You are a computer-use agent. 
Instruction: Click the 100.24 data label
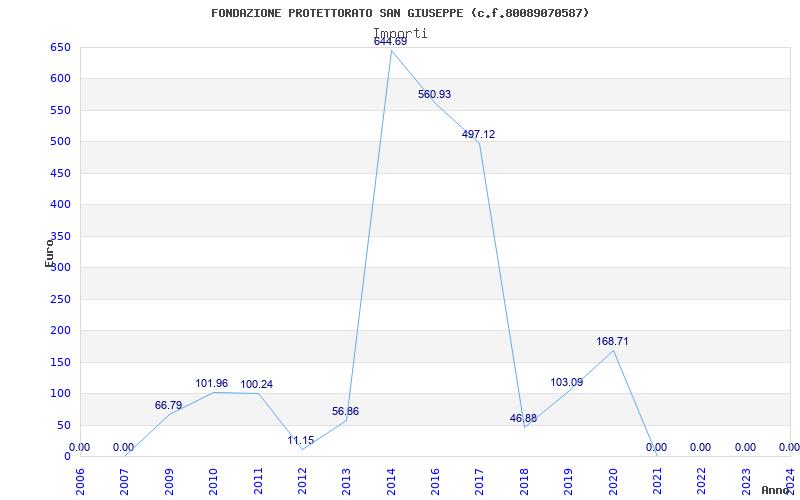[257, 385]
